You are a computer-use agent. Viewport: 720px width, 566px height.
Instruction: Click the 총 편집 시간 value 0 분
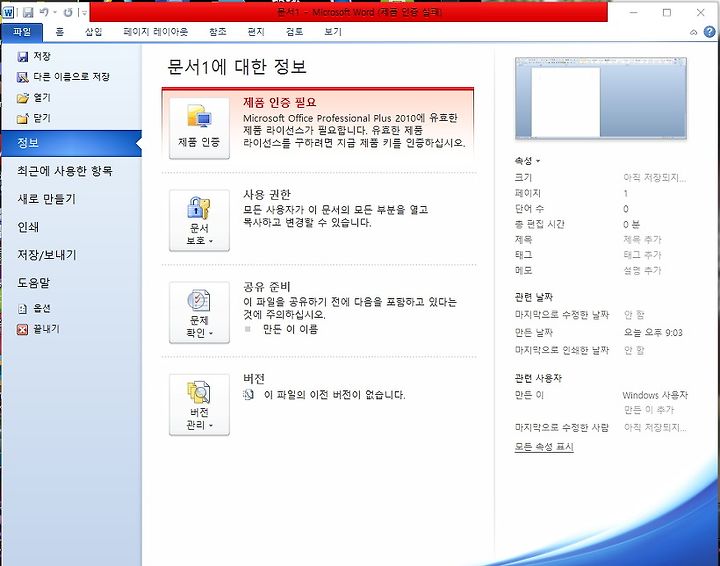pos(631,224)
